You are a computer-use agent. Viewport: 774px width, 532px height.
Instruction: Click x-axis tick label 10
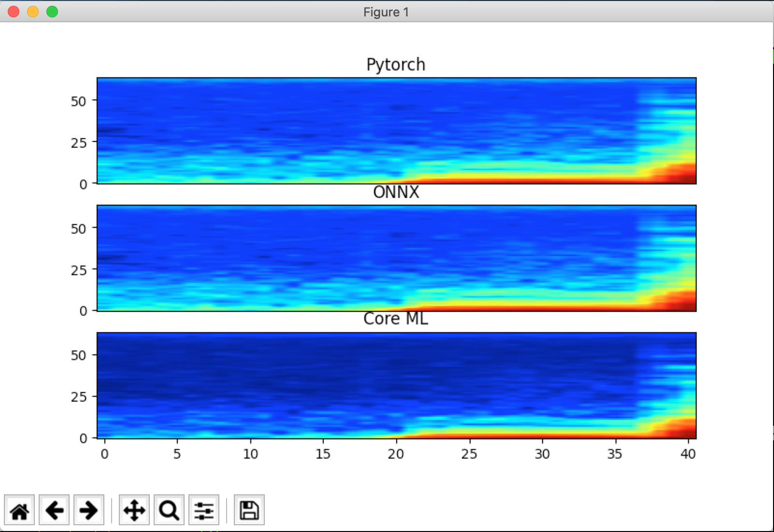[x=250, y=454]
